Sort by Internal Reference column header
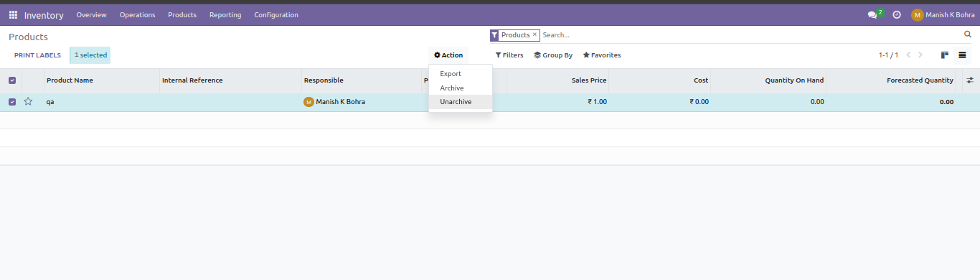 click(192, 80)
